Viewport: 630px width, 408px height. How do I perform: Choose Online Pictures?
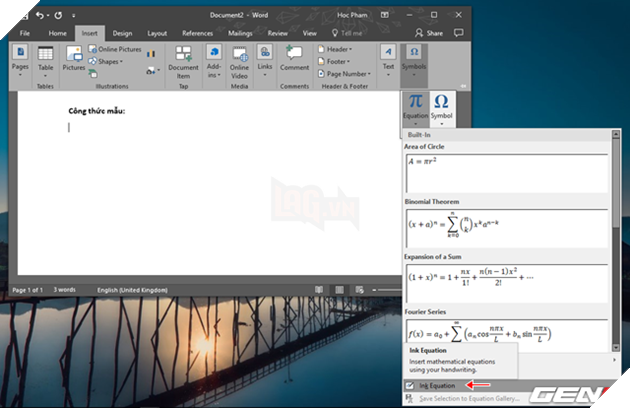[115, 49]
